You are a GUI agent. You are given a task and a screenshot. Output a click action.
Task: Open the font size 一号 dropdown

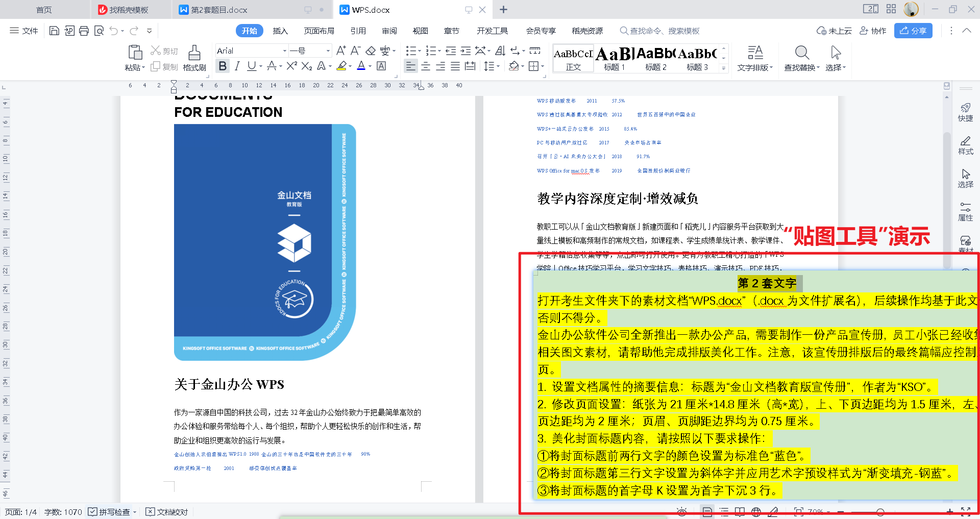328,51
